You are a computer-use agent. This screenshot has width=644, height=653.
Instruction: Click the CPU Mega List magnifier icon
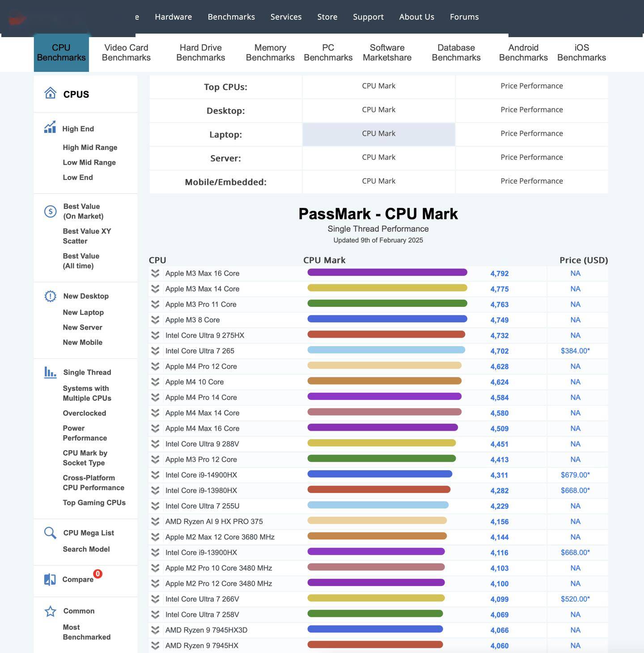click(x=50, y=533)
